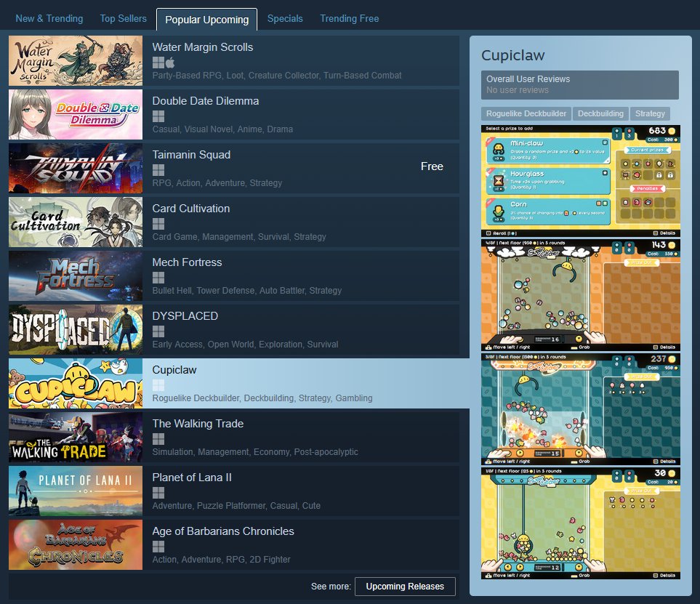This screenshot has width=700, height=604.
Task: Click the Planet of Lana II title
Action: [x=192, y=478]
